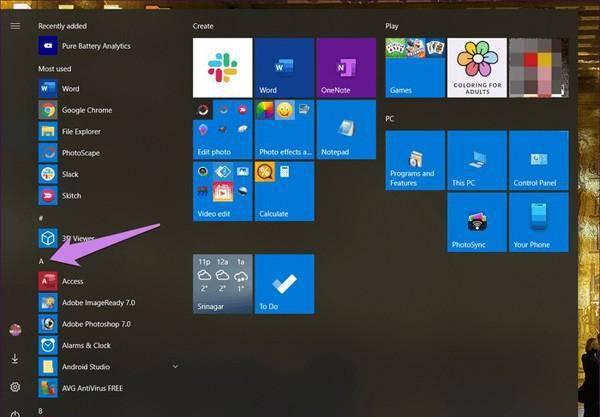Open the user account avatar
Viewport: 600px width, 417px height.
pos(15,330)
